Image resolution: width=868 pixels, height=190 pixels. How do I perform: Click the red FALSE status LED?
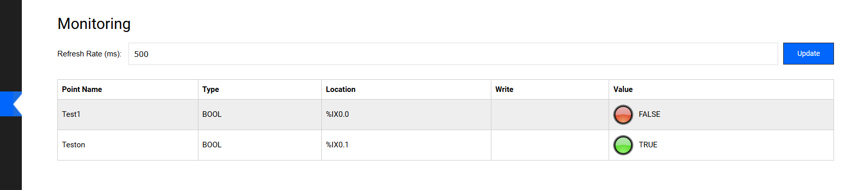click(623, 115)
